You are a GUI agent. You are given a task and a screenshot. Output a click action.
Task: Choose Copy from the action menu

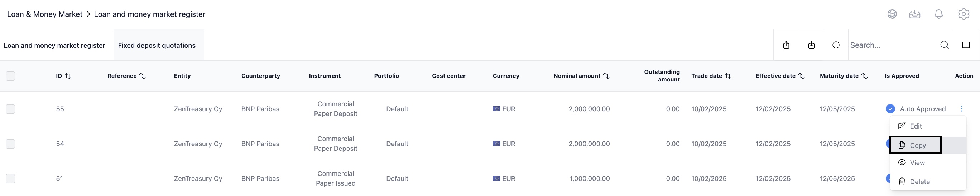click(917, 145)
